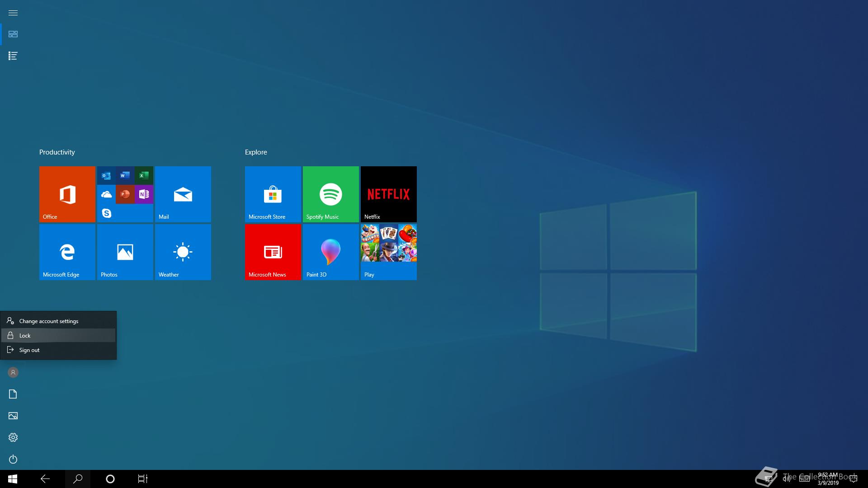Switch to Pinned tiles view

13,34
